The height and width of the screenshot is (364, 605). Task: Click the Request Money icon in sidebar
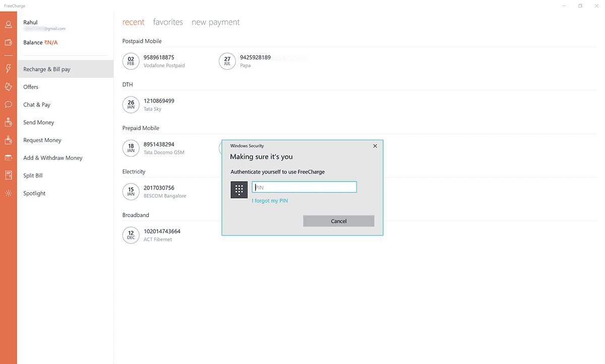8,140
